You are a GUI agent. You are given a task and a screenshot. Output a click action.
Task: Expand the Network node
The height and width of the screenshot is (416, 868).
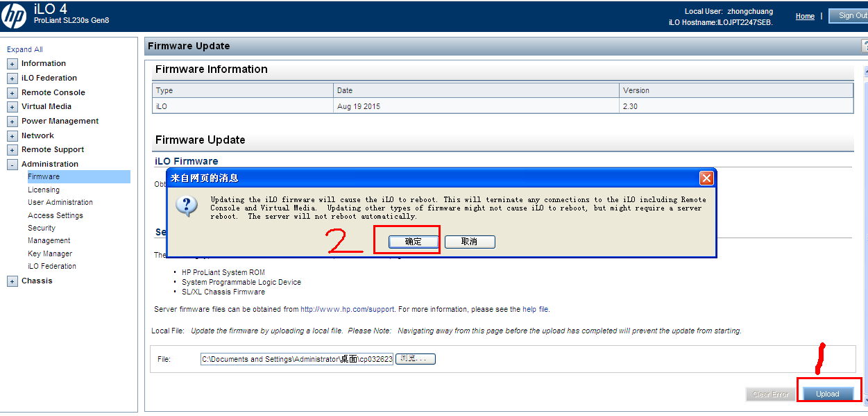pyautogui.click(x=12, y=136)
